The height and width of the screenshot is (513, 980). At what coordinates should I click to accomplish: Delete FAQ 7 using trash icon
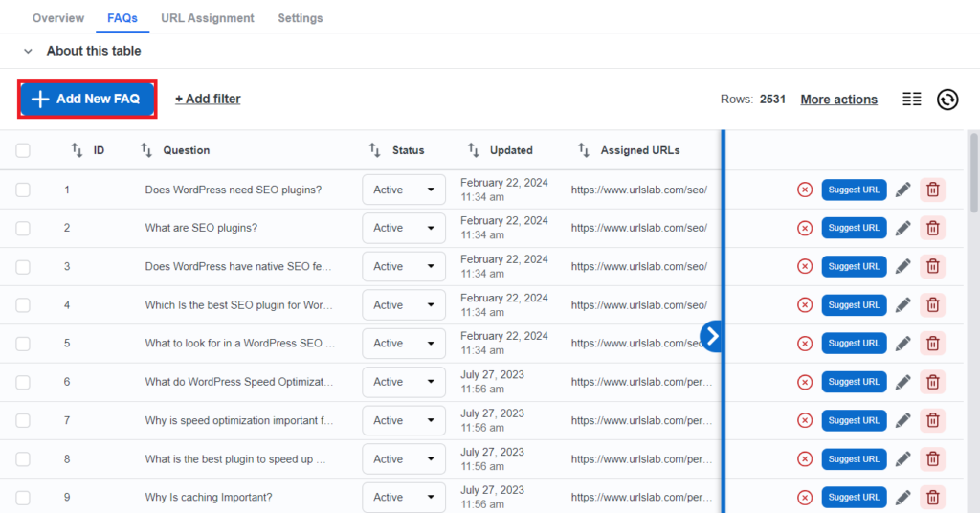(932, 420)
